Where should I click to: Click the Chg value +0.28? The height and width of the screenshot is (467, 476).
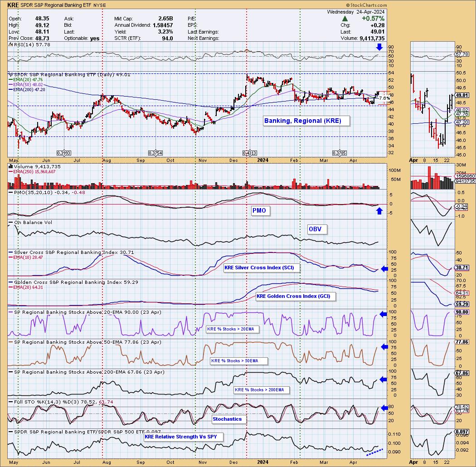click(x=378, y=25)
